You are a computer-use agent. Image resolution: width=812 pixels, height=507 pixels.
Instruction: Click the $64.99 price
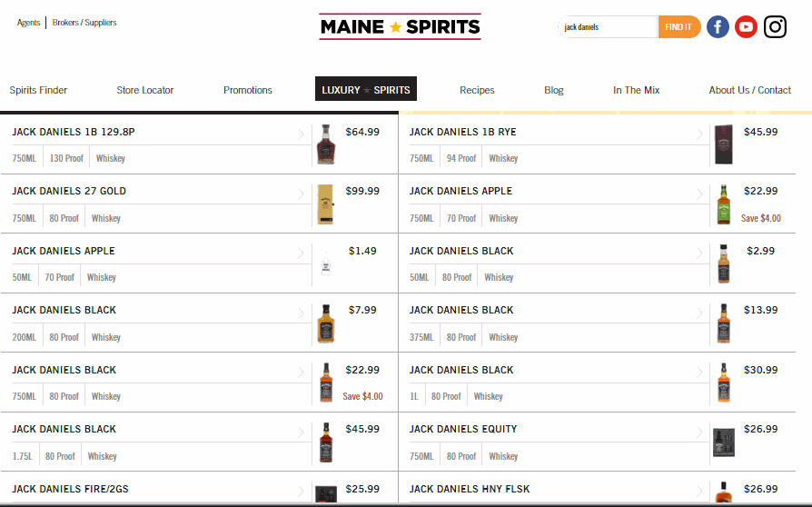click(362, 132)
